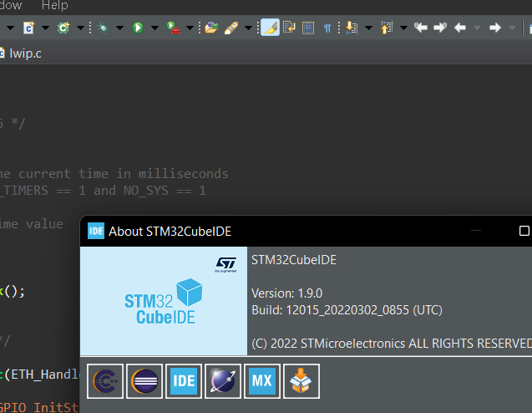The height and width of the screenshot is (413, 532).
Task: Click the Search flashlight icon
Action: click(x=231, y=28)
